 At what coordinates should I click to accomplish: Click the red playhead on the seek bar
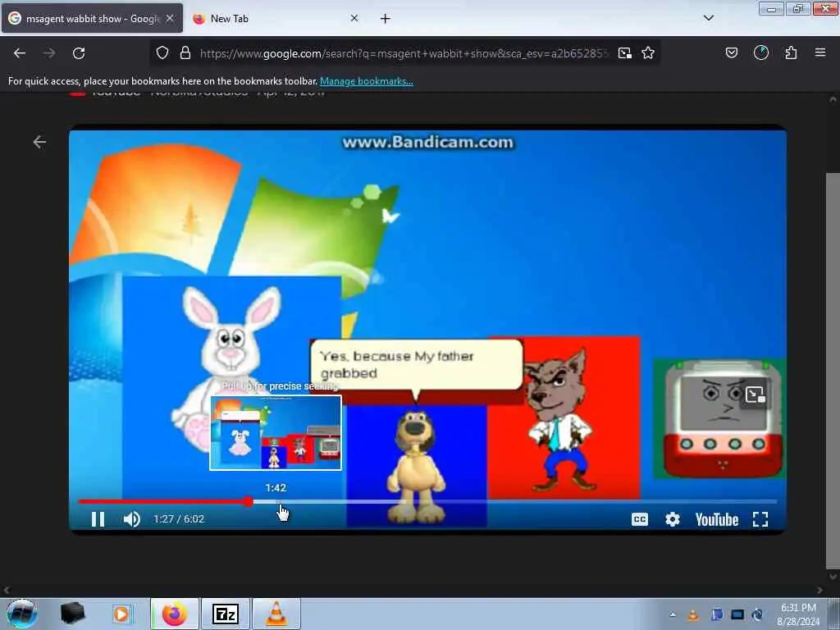pyautogui.click(x=248, y=502)
